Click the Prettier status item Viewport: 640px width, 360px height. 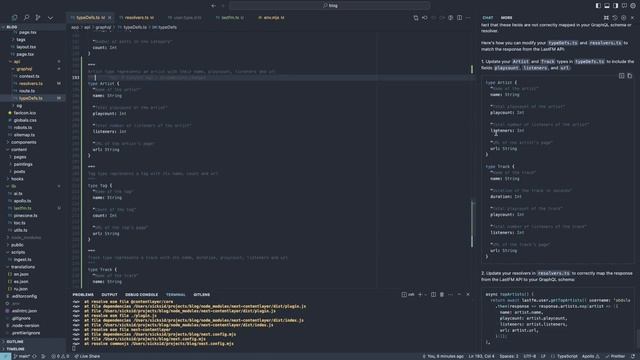[x=616, y=356]
